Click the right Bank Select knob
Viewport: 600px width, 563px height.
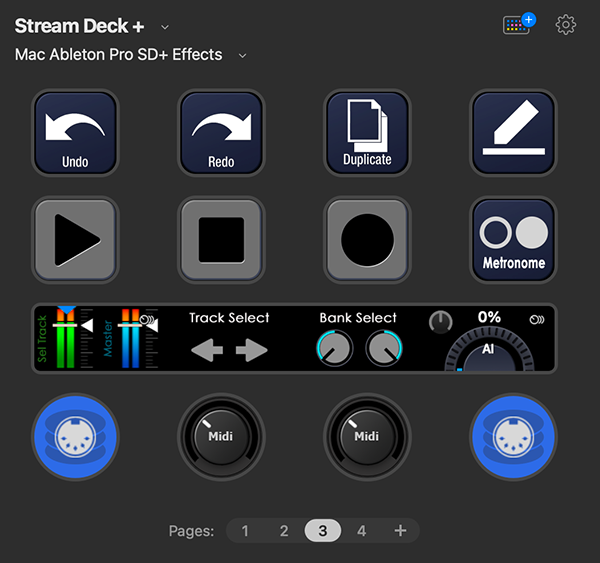point(384,348)
